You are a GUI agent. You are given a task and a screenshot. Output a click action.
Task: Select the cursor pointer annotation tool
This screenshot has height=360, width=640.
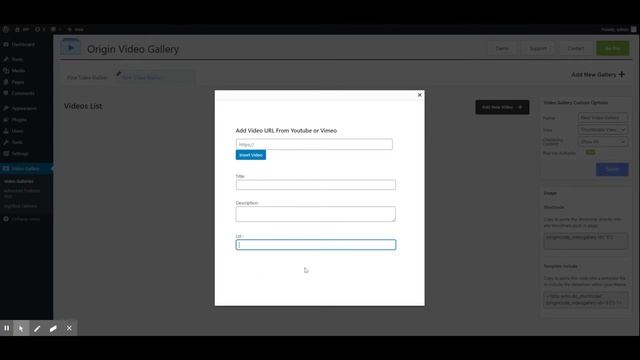(21, 328)
